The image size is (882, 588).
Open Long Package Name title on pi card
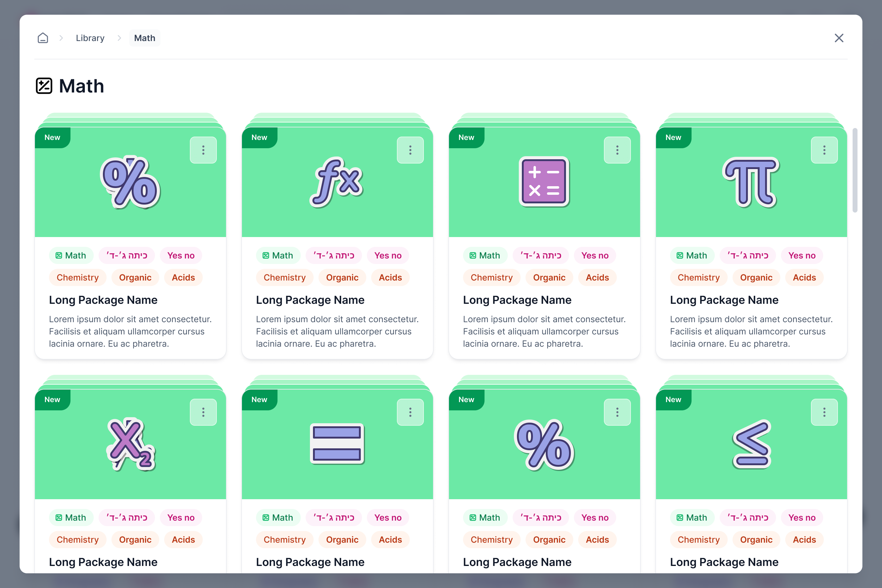point(724,300)
